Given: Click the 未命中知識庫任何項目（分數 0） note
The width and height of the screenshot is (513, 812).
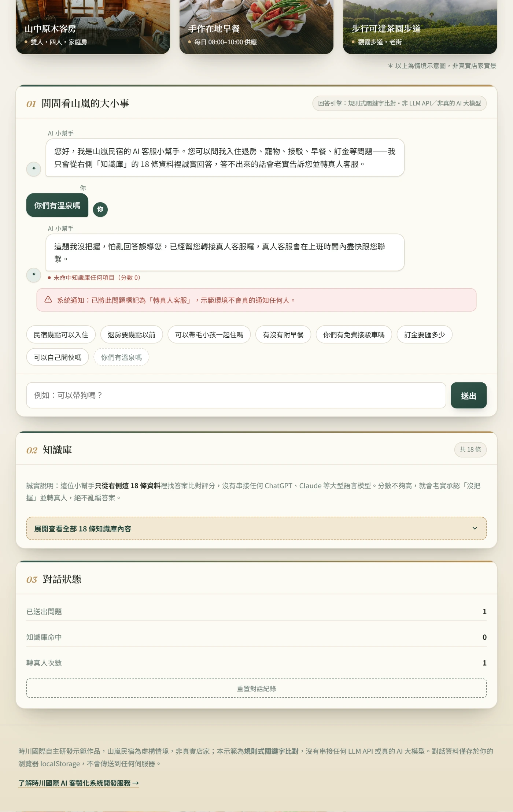Looking at the screenshot, I should coord(95,278).
